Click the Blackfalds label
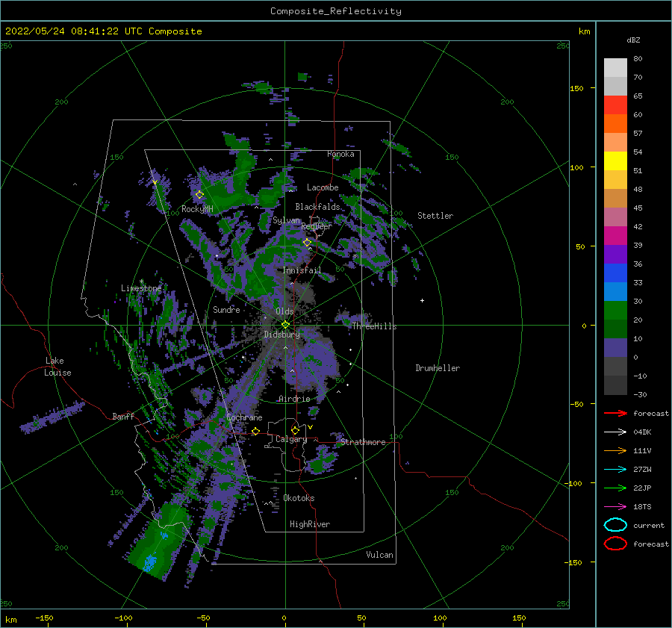The image size is (672, 628). click(317, 207)
